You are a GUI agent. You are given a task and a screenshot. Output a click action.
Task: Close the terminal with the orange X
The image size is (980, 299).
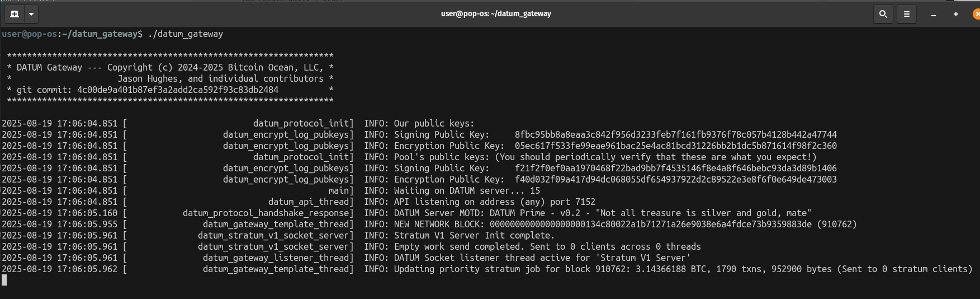point(976,14)
